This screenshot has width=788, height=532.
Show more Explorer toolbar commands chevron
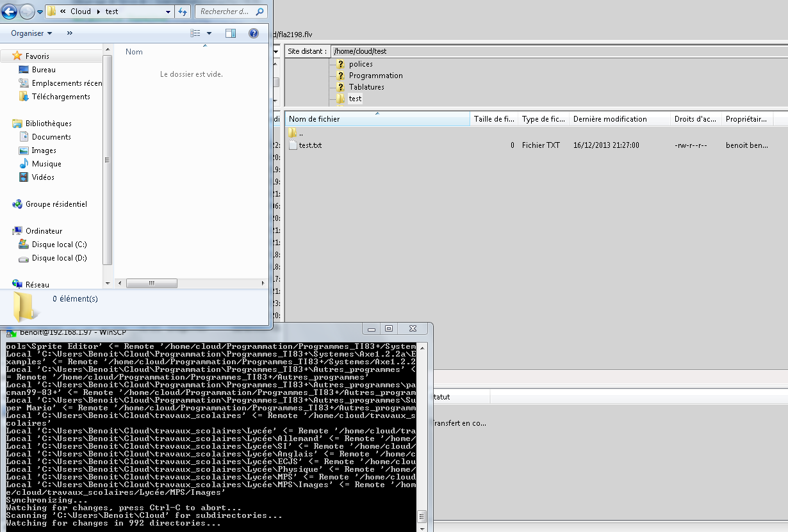click(x=70, y=33)
